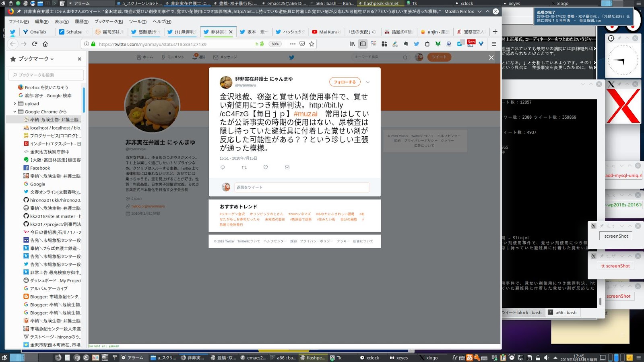Screen dimensions: 644x362
Task: Switch to the OneTab tab
Action: coord(37,32)
